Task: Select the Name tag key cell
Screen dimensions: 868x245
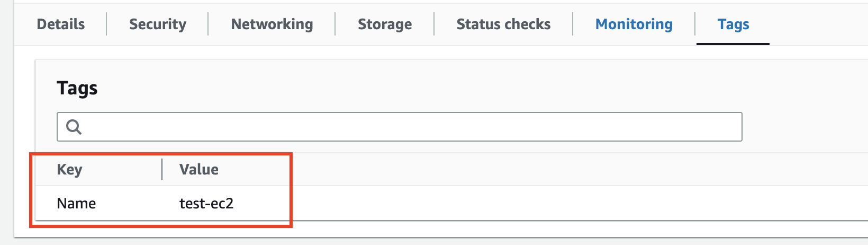Action: click(x=77, y=204)
